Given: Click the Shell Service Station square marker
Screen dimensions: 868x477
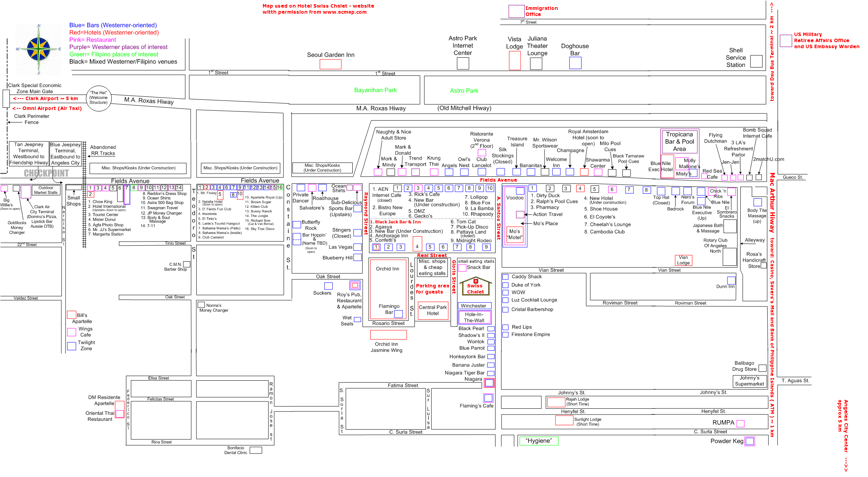Looking at the screenshot, I should [756, 61].
